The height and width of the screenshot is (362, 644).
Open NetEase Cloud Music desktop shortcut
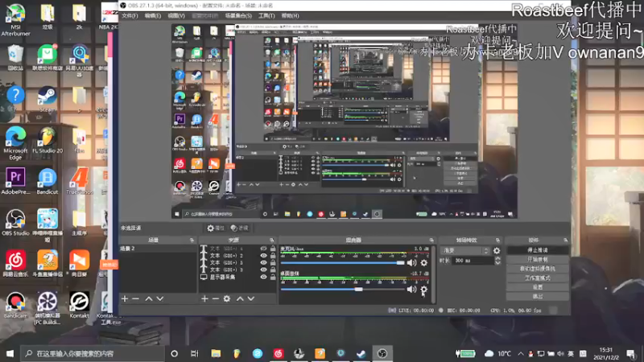[x=15, y=263]
